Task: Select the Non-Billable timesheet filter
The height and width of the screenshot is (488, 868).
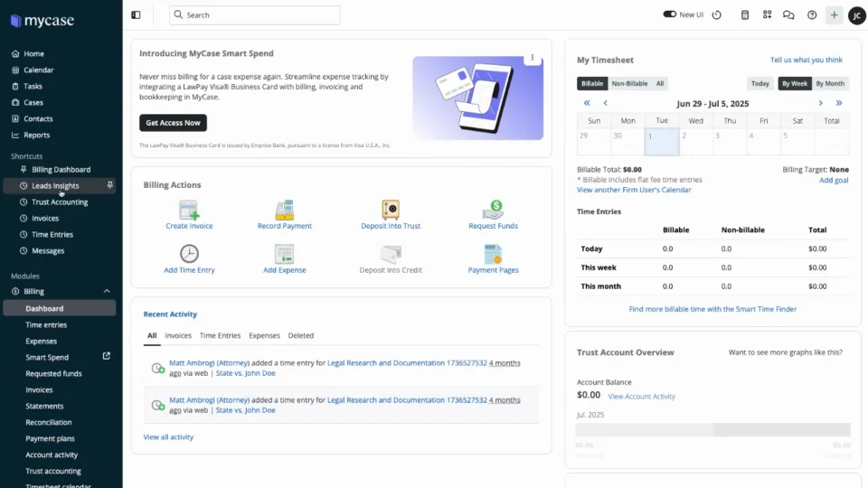Action: point(629,83)
